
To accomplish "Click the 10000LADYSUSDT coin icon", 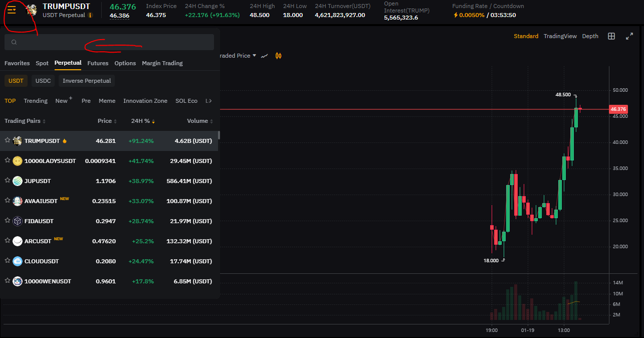I will [x=18, y=161].
